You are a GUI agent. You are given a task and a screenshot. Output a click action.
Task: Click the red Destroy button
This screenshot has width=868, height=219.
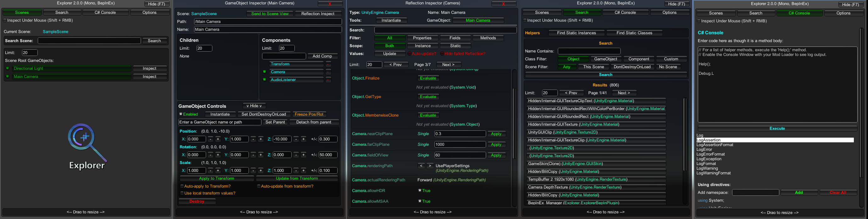[197, 201]
